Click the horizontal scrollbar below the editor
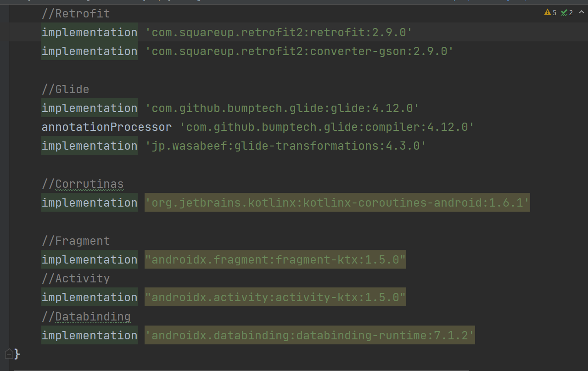 241,369
